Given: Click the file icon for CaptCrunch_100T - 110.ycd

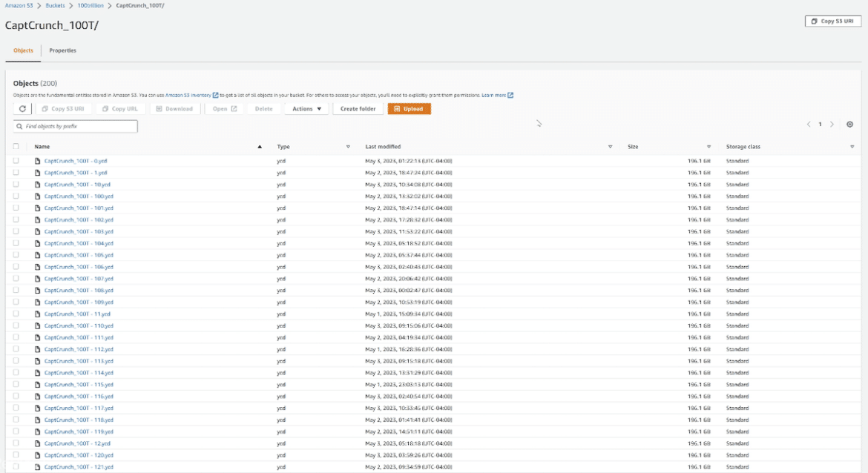Looking at the screenshot, I should point(38,326).
